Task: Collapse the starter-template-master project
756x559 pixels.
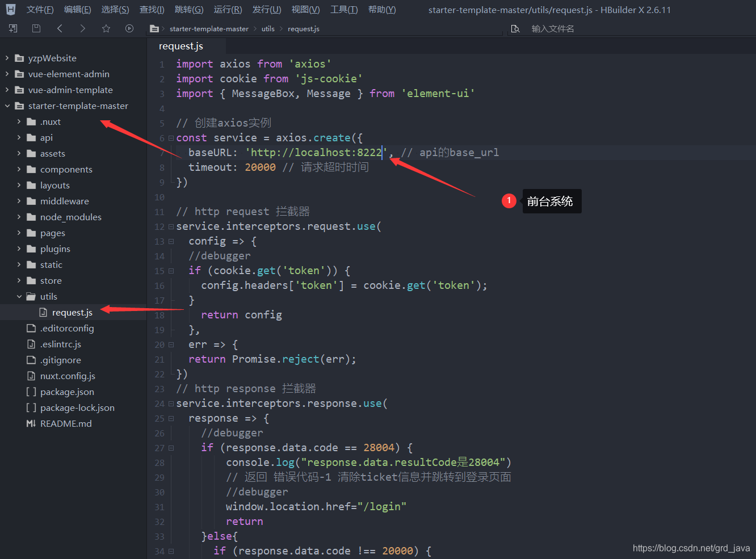Action: [7, 106]
